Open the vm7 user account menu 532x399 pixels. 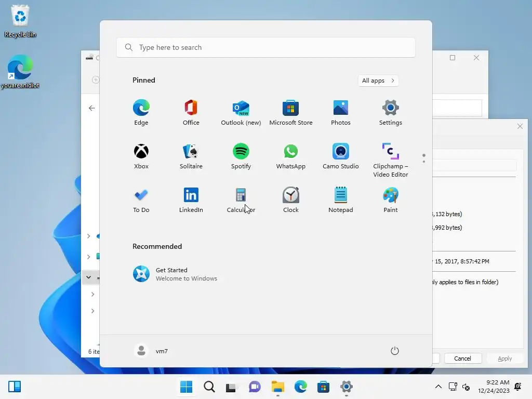click(151, 351)
